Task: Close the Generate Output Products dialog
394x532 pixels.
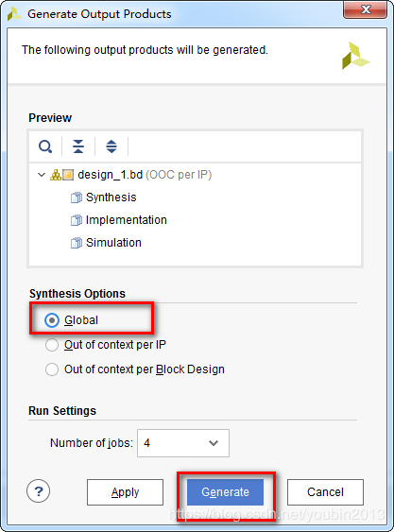Action: [x=365, y=9]
